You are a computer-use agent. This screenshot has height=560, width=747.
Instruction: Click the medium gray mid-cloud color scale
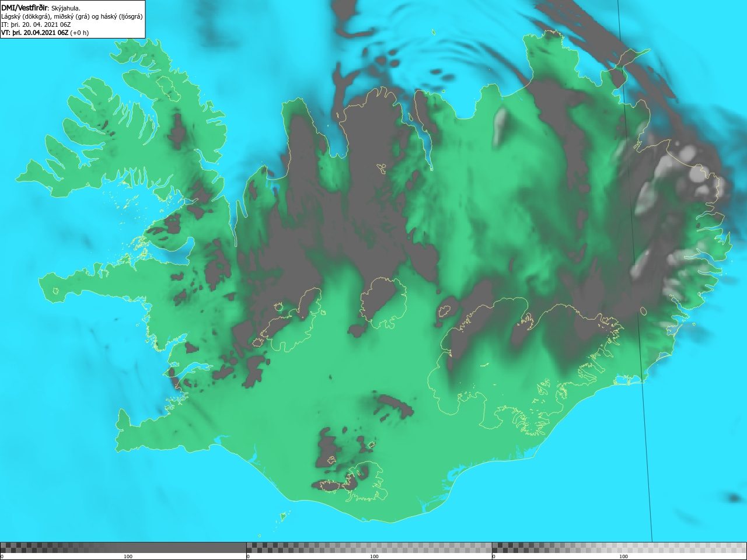pyautogui.click(x=369, y=548)
